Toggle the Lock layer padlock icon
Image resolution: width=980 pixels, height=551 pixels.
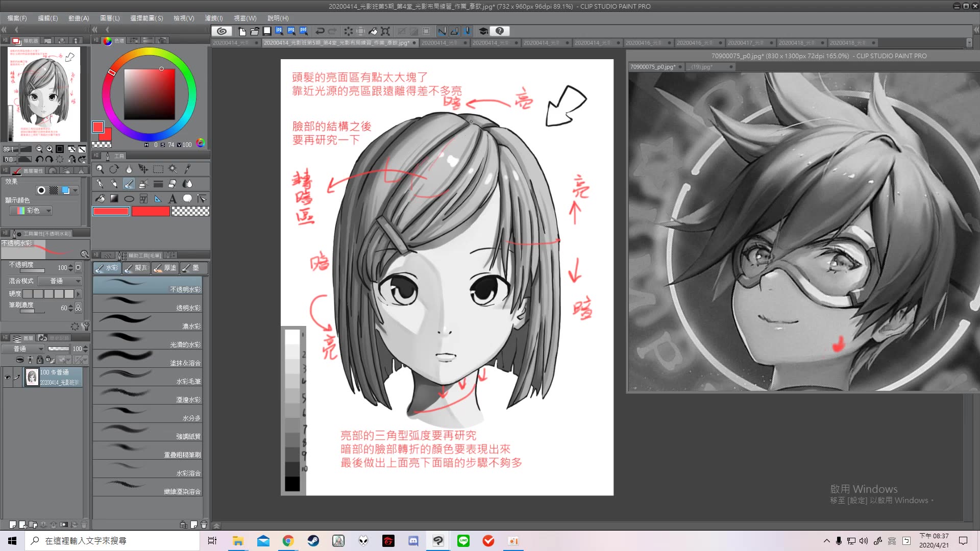click(x=40, y=360)
